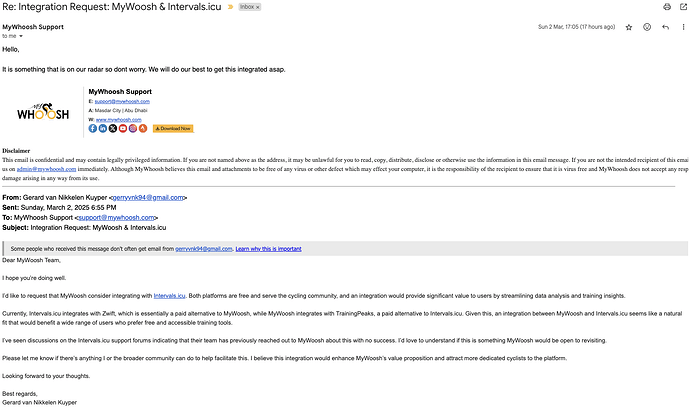This screenshot has height=409, width=690.
Task: Reply using the arrow icon
Action: coord(665,27)
